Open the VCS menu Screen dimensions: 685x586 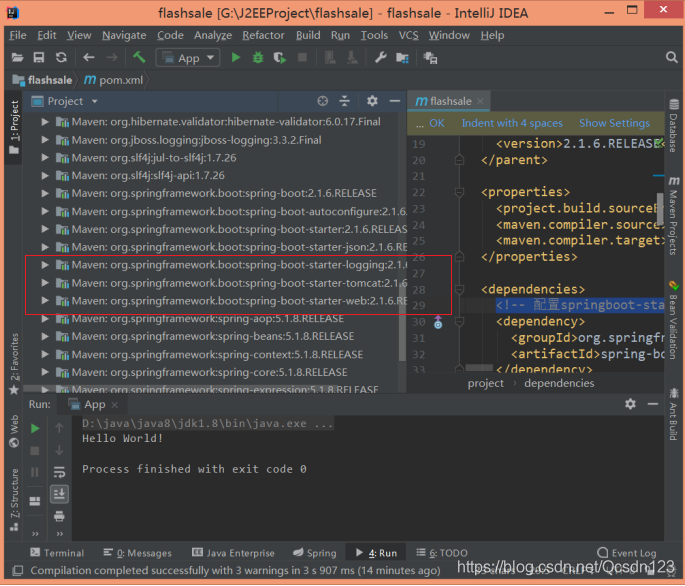point(408,35)
